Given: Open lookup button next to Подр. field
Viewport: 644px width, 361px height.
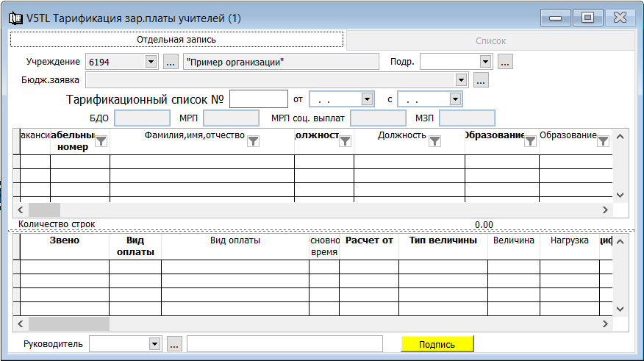Looking at the screenshot, I should pyautogui.click(x=504, y=62).
